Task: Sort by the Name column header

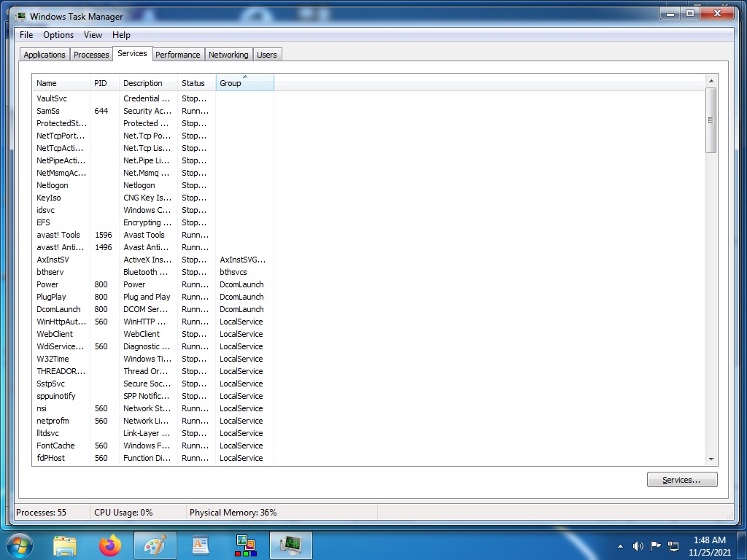Action: click(x=61, y=83)
